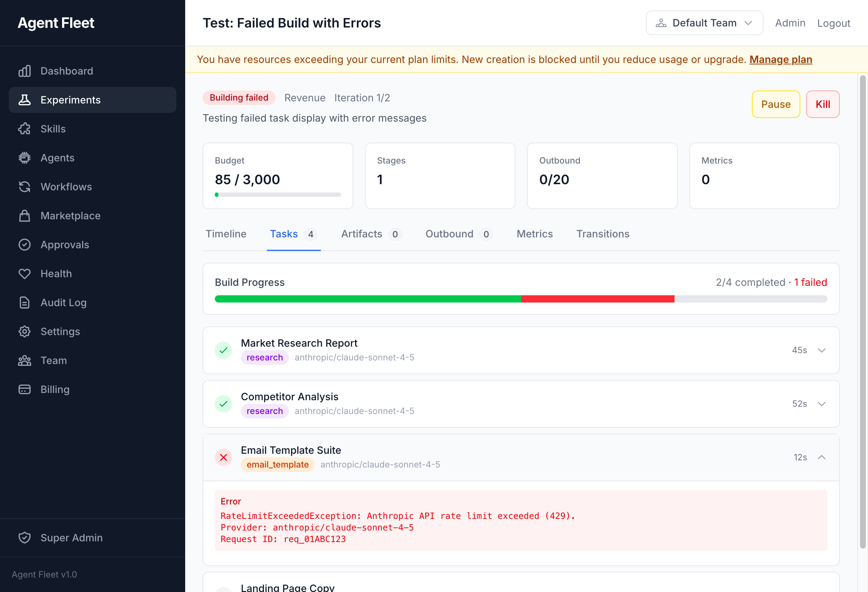Collapse the Email Template Suite error details
Viewport: 868px width, 592px height.
[x=822, y=457]
